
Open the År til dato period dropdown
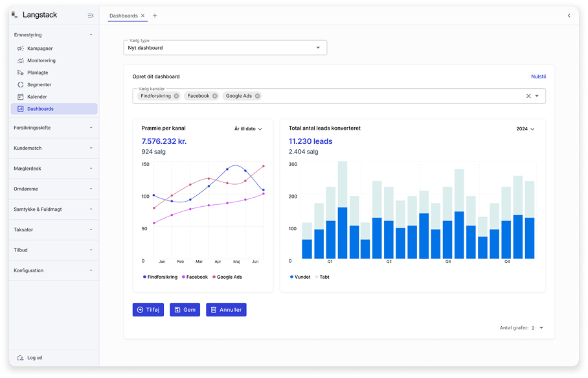click(x=248, y=129)
